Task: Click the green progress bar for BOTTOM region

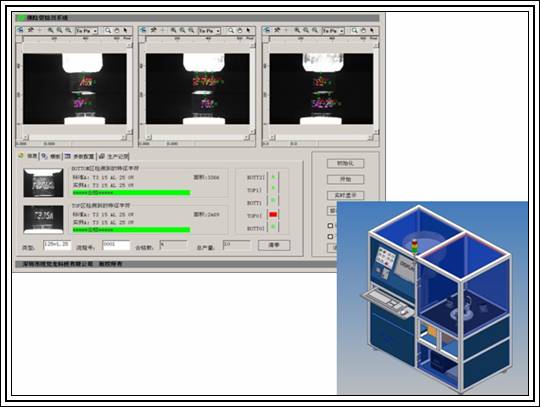Action: pos(131,193)
